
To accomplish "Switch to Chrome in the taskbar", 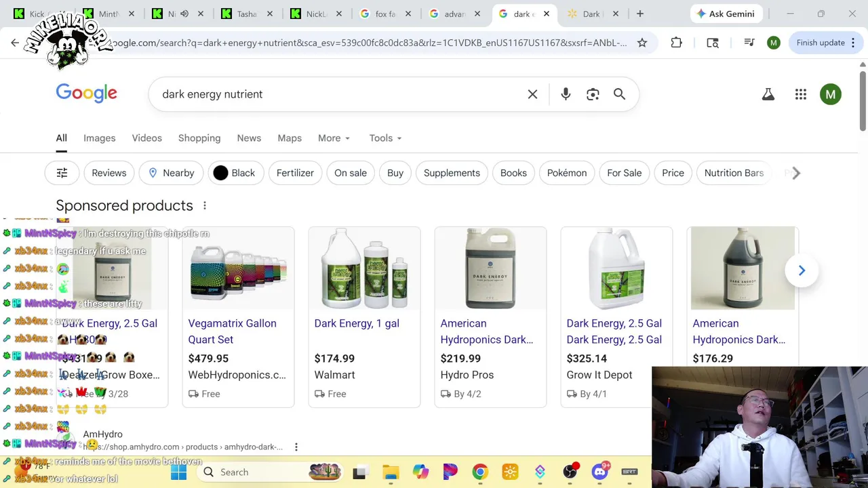I will tap(480, 472).
